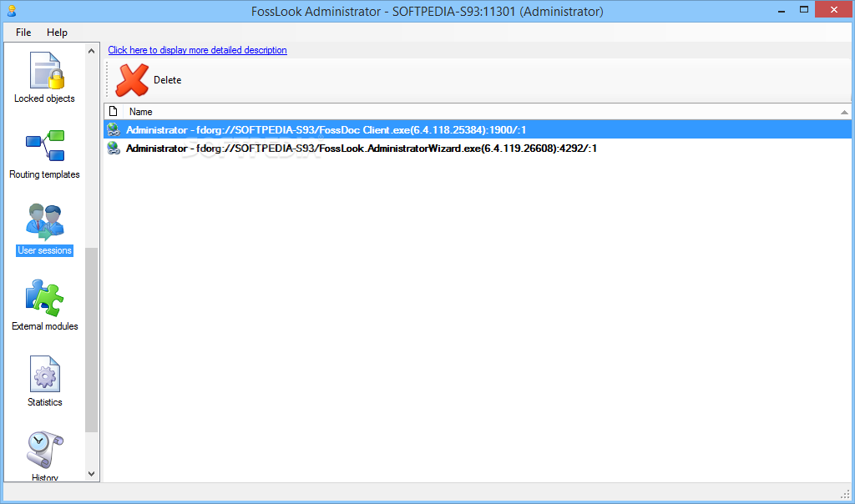Open the Routing templates icon
The image size is (855, 504).
click(45, 145)
